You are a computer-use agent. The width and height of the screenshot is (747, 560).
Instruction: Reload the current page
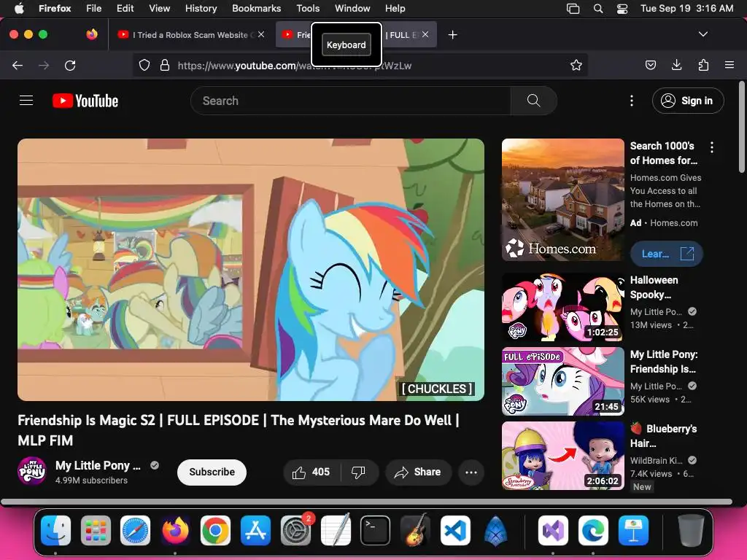point(70,65)
